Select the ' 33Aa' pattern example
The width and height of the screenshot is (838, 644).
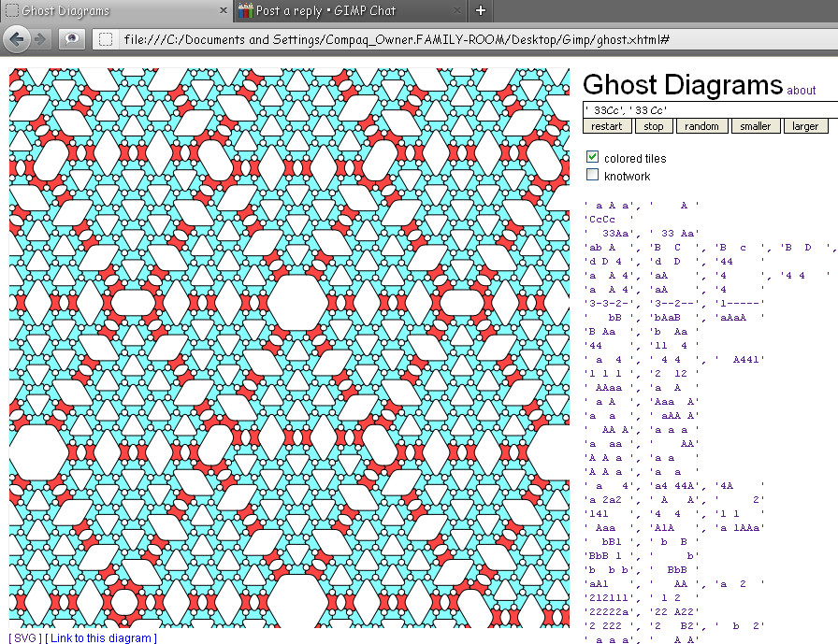click(642, 233)
